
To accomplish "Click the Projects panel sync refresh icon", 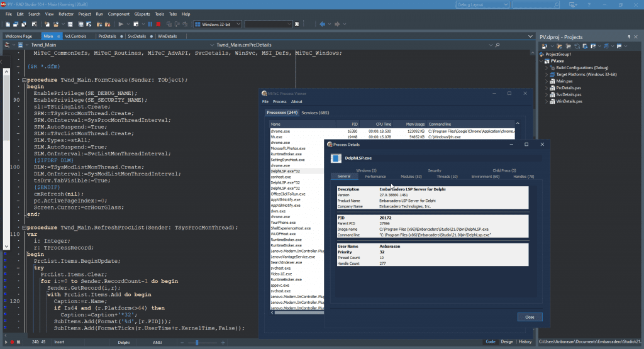I will click(577, 46).
